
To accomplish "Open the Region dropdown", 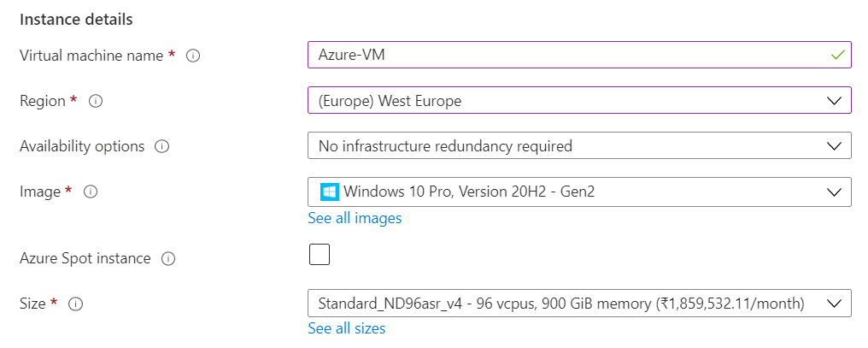I will (564, 101).
